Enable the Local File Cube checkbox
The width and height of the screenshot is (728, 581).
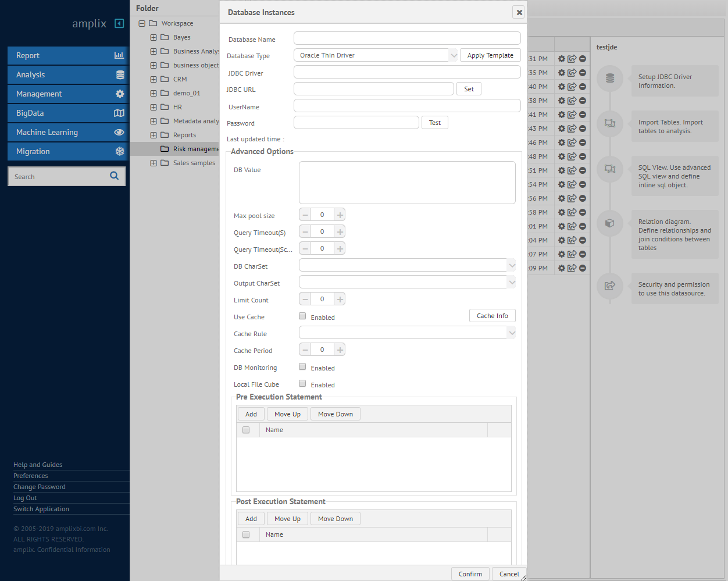tap(302, 384)
